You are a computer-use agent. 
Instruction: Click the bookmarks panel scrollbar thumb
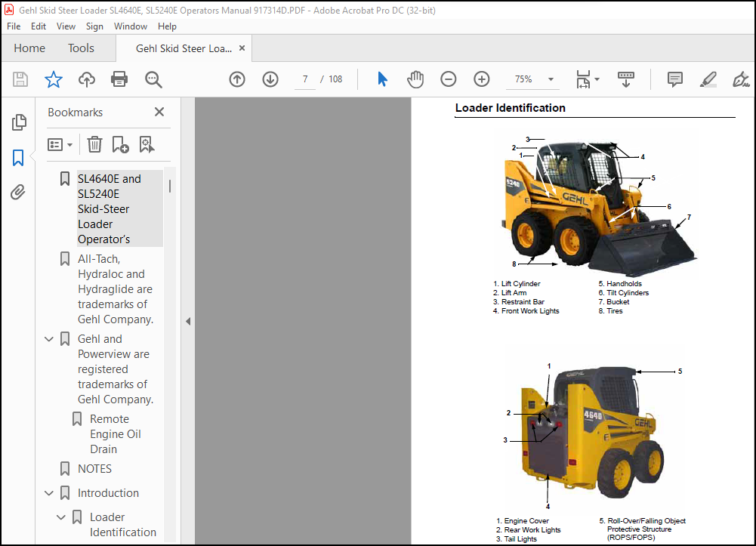[x=170, y=187]
